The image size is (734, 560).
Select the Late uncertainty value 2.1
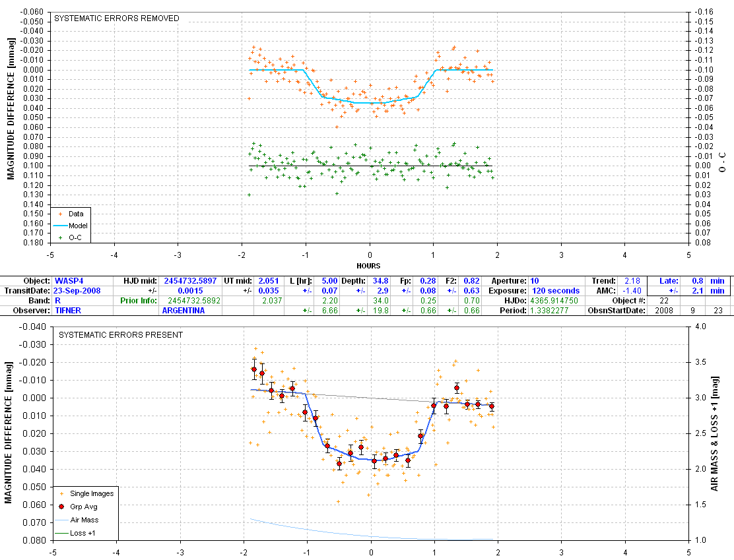698,291
